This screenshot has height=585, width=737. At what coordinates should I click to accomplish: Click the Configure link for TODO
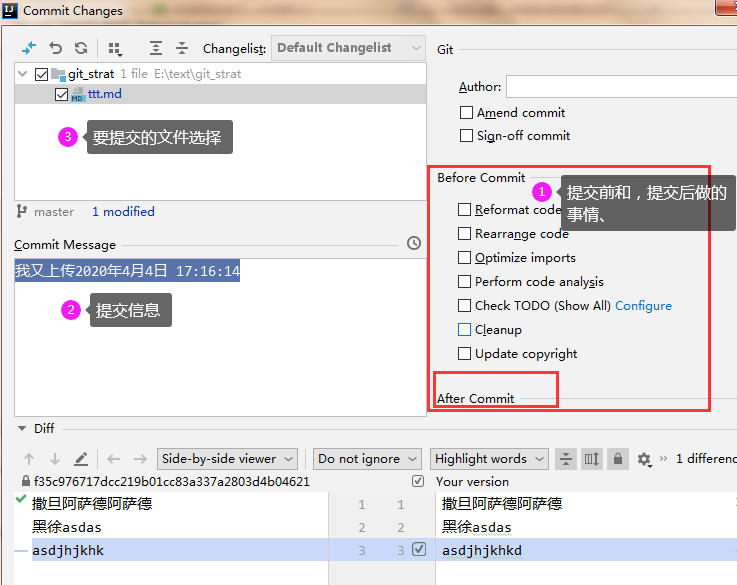(x=643, y=306)
